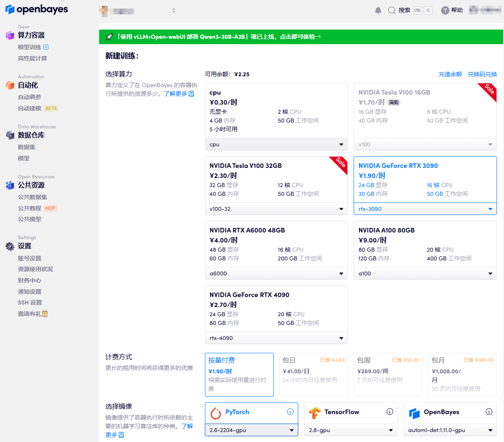Open 公共数据集 in the sidebar

(32, 197)
